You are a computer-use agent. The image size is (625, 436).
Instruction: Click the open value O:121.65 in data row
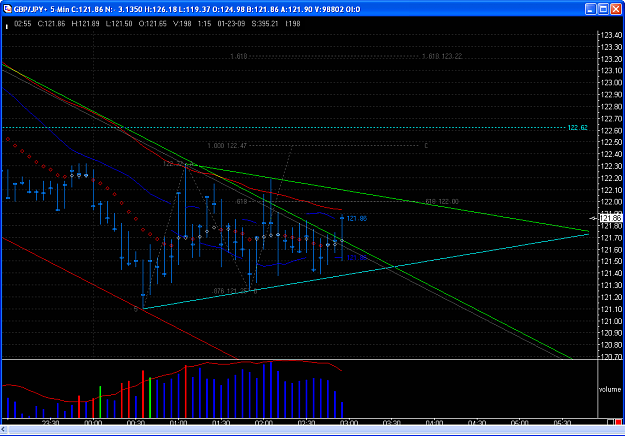click(x=153, y=24)
